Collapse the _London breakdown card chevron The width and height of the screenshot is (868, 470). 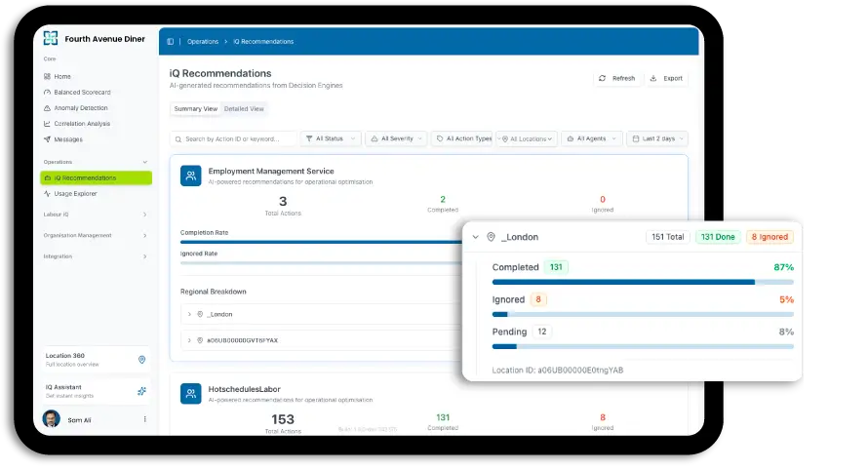475,237
